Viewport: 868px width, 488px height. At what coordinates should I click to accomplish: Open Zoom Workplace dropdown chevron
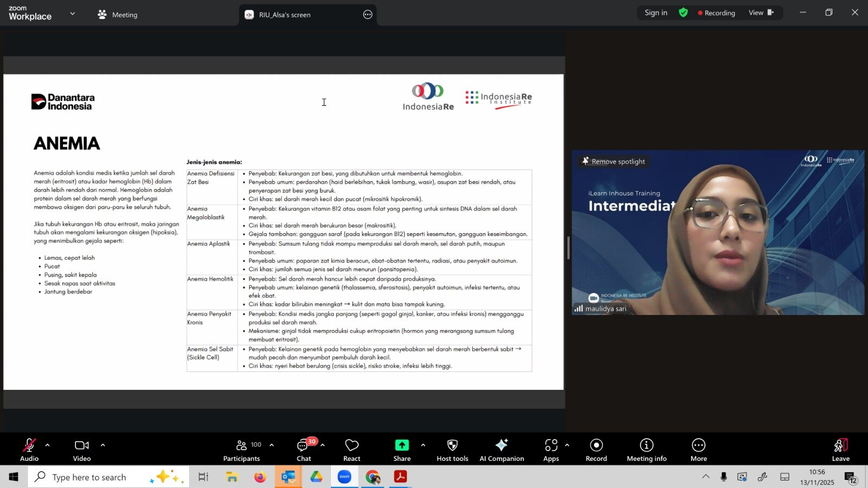point(73,14)
